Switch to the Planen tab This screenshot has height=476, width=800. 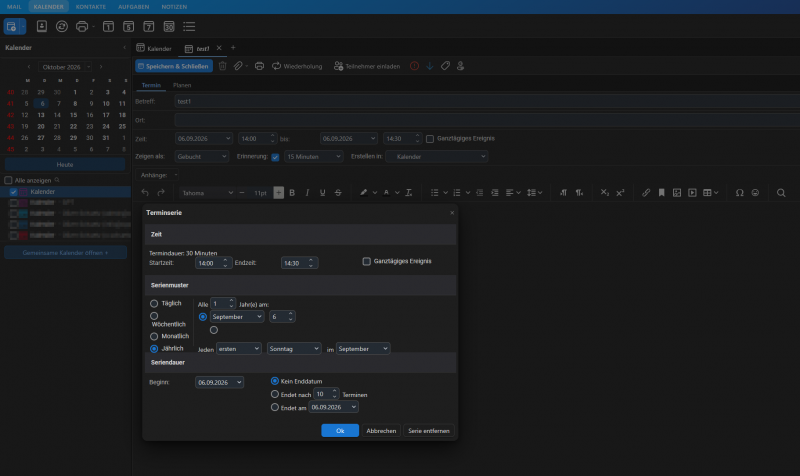coord(182,85)
